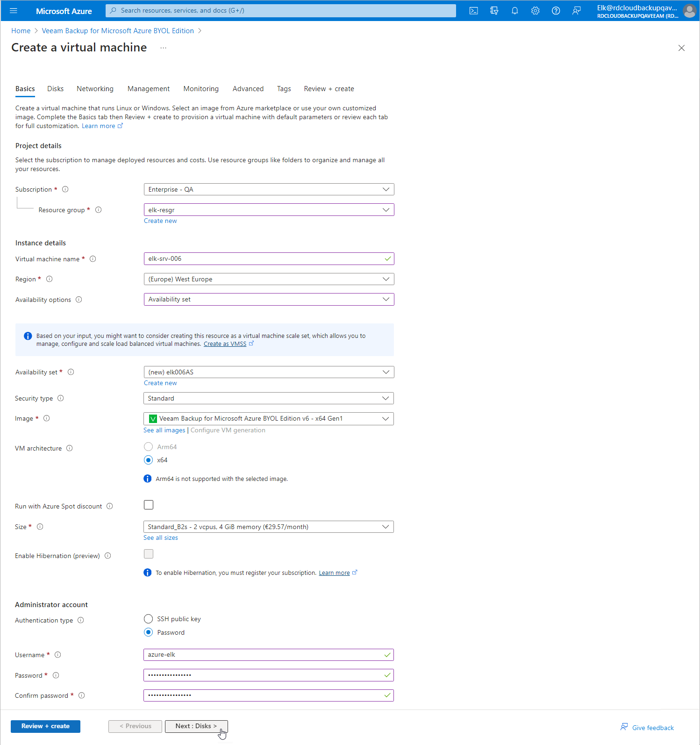Screen dimensions: 700x745
Task: Show info tooltip for Subscription
Action: (x=65, y=189)
